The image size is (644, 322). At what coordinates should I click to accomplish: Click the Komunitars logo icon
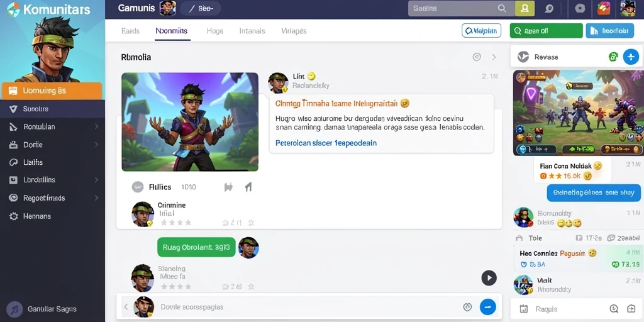coord(14,9)
